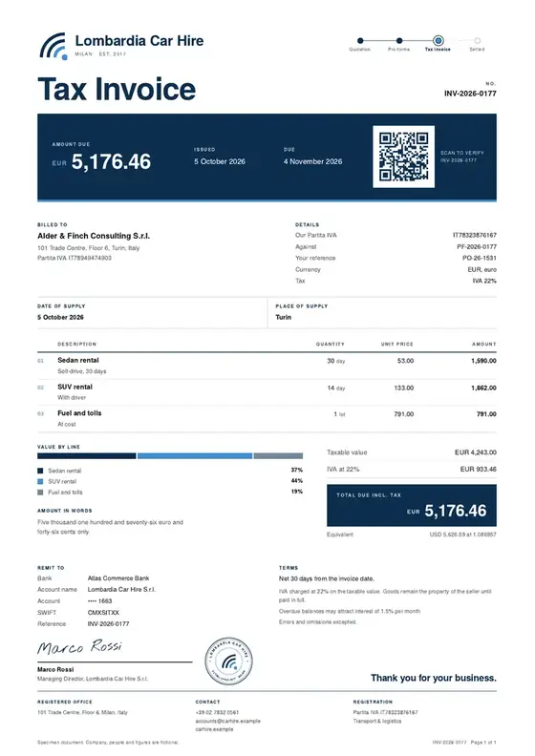
Task: Click SUV rental unit price 133.00
Action: 404,388
